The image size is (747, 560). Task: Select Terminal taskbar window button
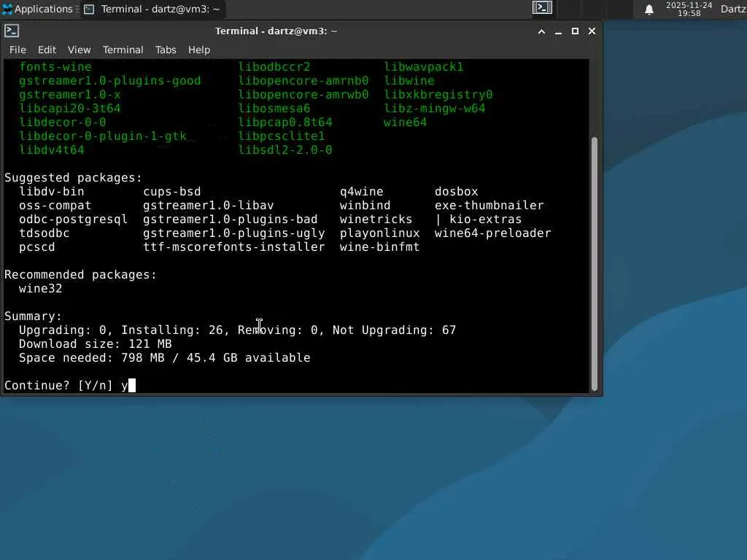[x=152, y=9]
